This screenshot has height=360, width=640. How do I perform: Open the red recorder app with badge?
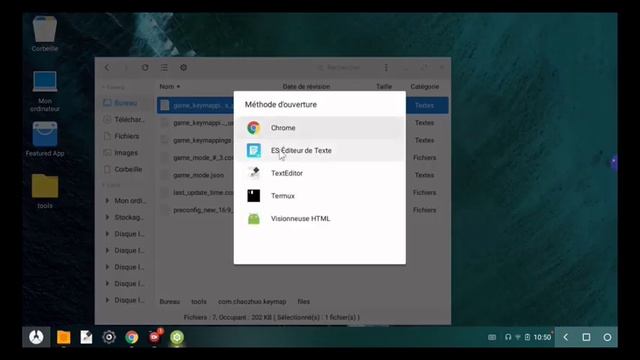pos(155,336)
